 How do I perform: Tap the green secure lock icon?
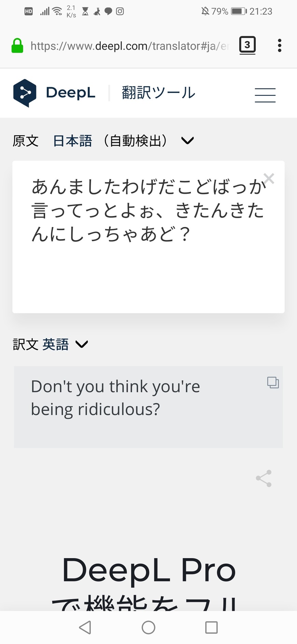coord(17,46)
